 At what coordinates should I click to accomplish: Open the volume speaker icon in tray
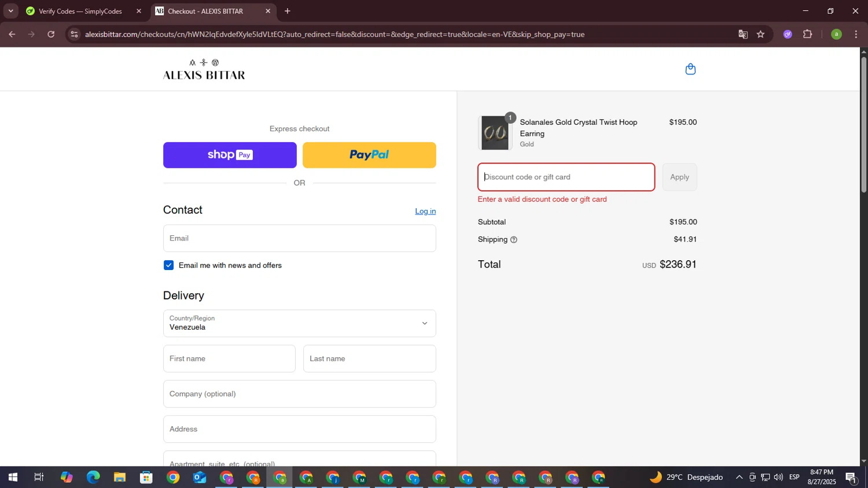[x=778, y=478]
